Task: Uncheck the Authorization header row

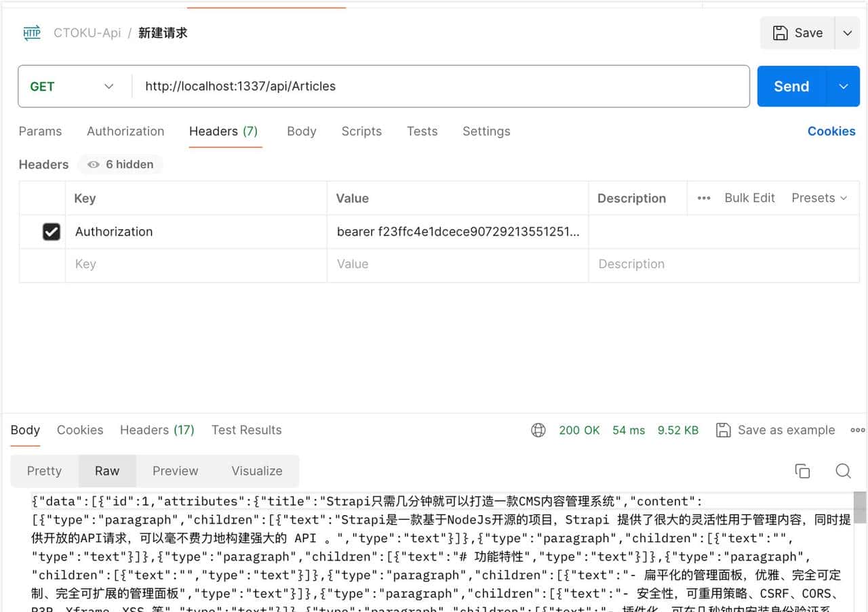Action: click(x=52, y=231)
